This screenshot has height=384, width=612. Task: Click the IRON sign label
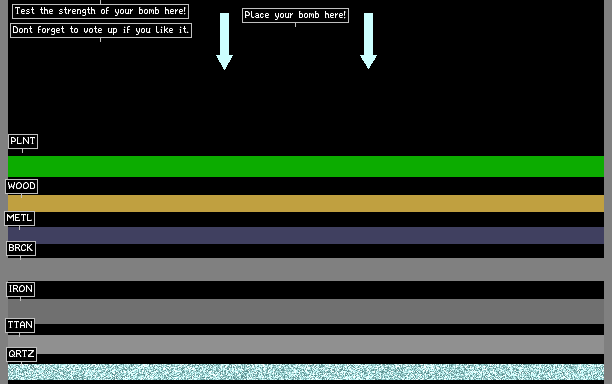click(21, 289)
